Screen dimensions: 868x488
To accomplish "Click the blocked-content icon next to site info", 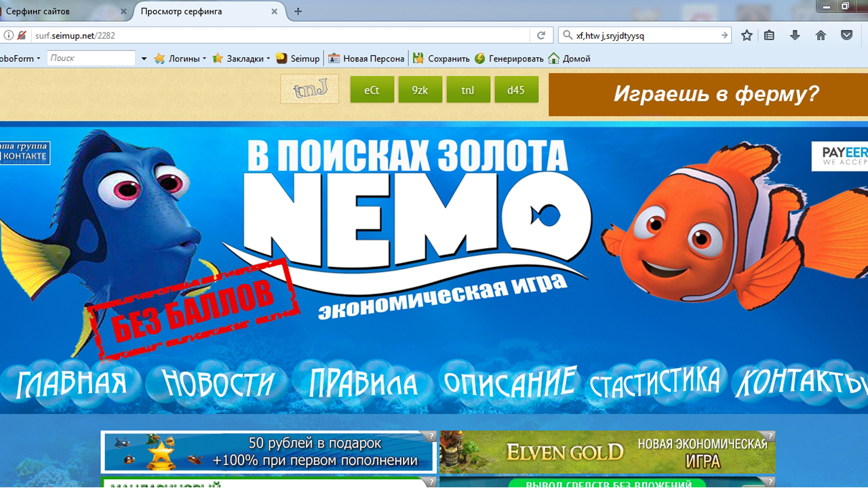I will (x=22, y=35).
